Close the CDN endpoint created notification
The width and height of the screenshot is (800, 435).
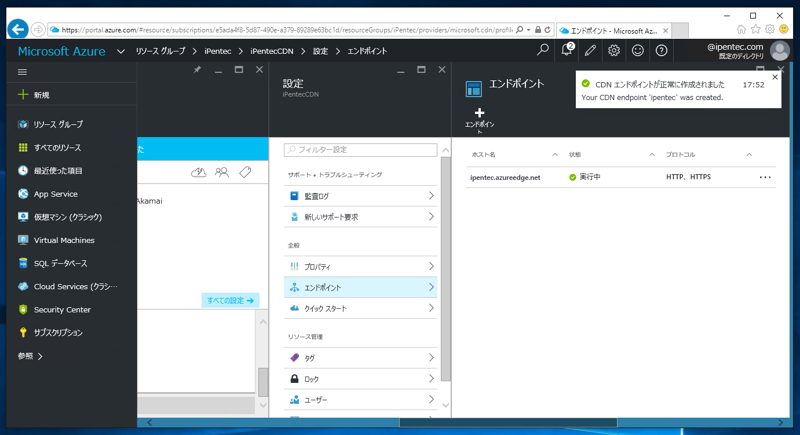(775, 77)
